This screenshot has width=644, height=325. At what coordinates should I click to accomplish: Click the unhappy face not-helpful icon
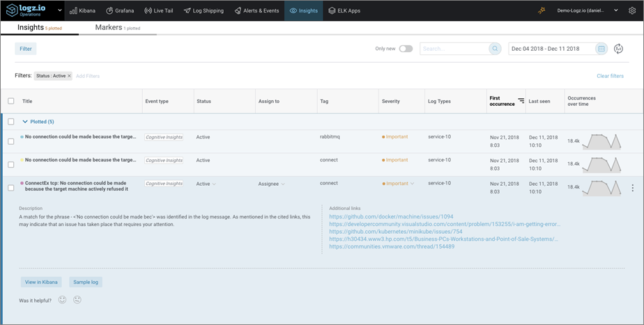pos(77,300)
